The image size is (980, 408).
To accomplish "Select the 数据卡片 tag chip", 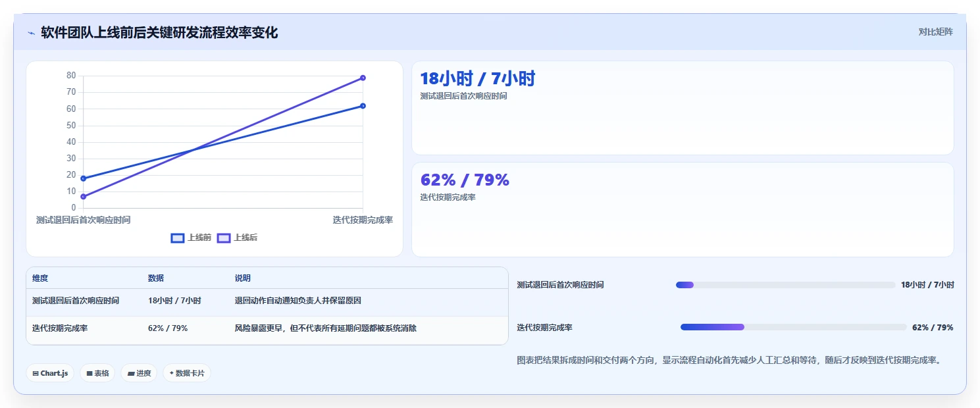I will (187, 373).
